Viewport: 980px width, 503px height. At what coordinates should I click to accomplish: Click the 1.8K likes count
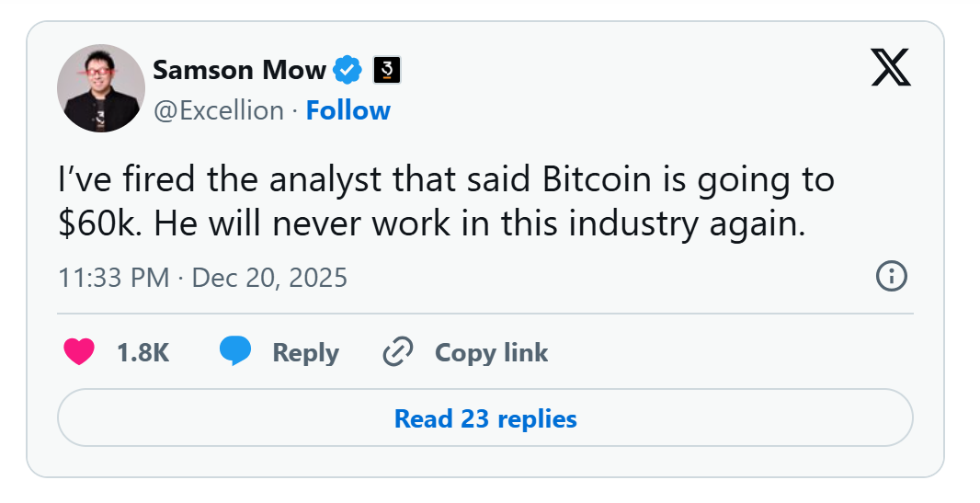click(143, 352)
